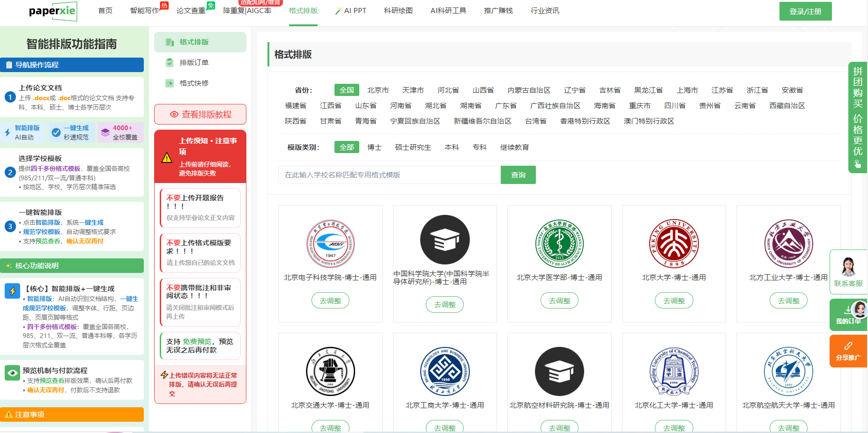Image resolution: width=868 pixels, height=433 pixels.
Task: Click the warning triangle in 上传须知
Action: coord(167,158)
